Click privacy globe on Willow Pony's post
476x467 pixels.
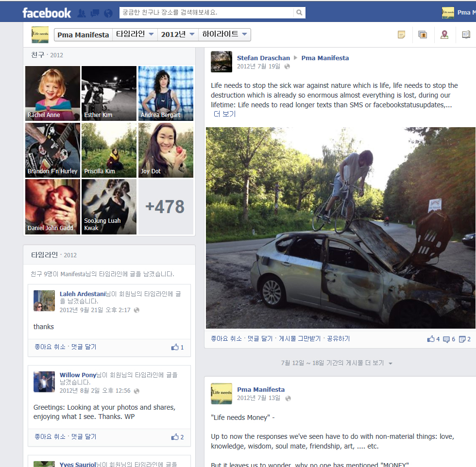[x=136, y=391]
